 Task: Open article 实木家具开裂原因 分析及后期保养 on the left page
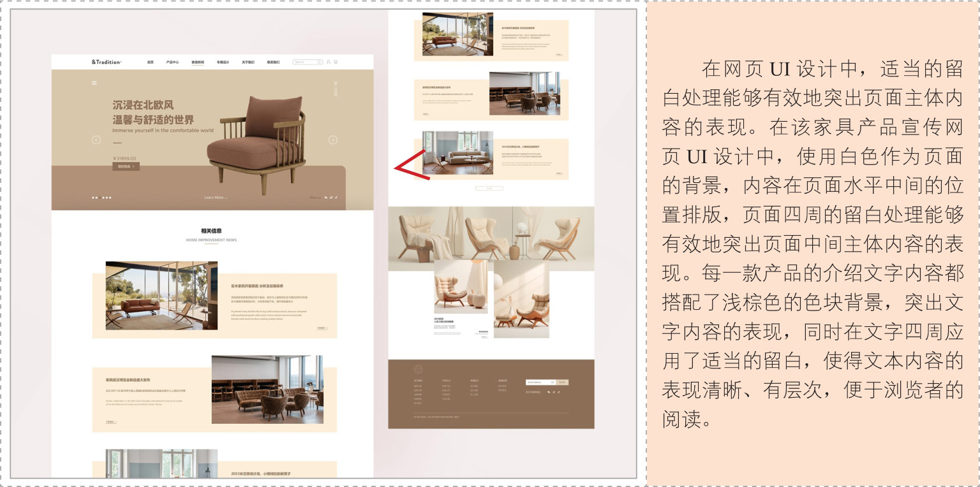(257, 286)
